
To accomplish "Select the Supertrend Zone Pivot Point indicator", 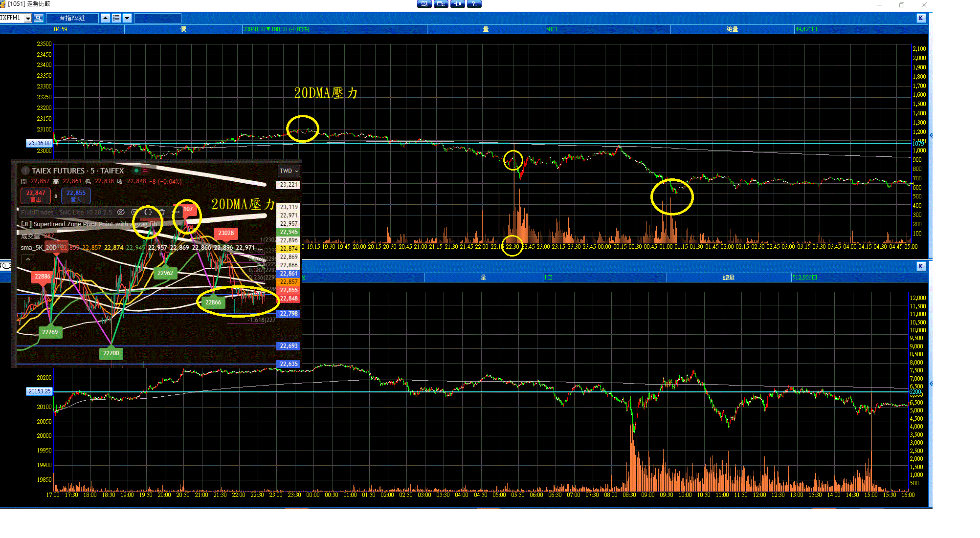I will click(89, 224).
